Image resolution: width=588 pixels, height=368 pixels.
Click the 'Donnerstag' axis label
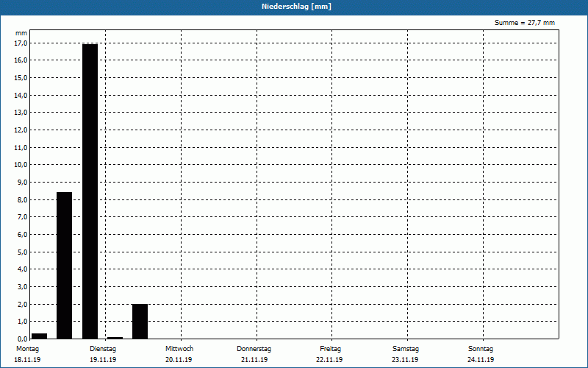pos(254,349)
